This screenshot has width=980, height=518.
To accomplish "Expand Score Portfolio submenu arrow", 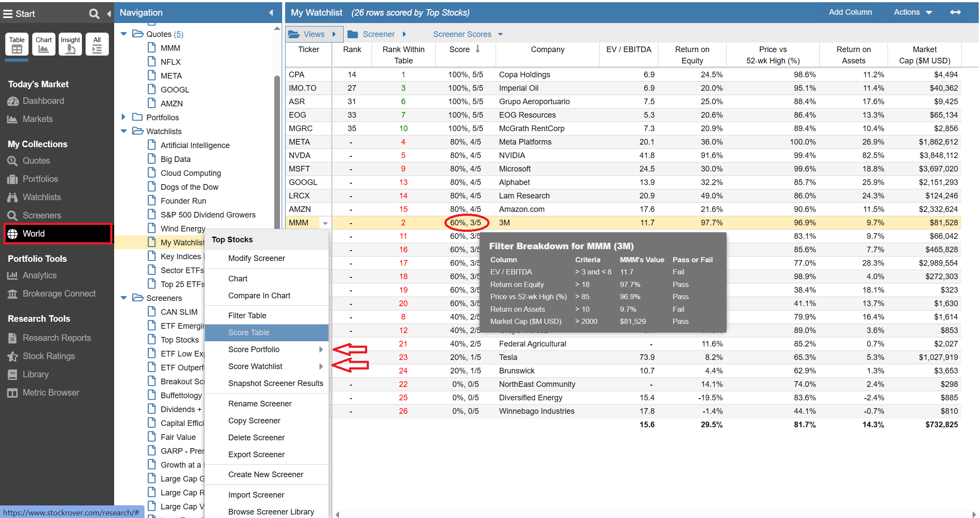I will (321, 350).
